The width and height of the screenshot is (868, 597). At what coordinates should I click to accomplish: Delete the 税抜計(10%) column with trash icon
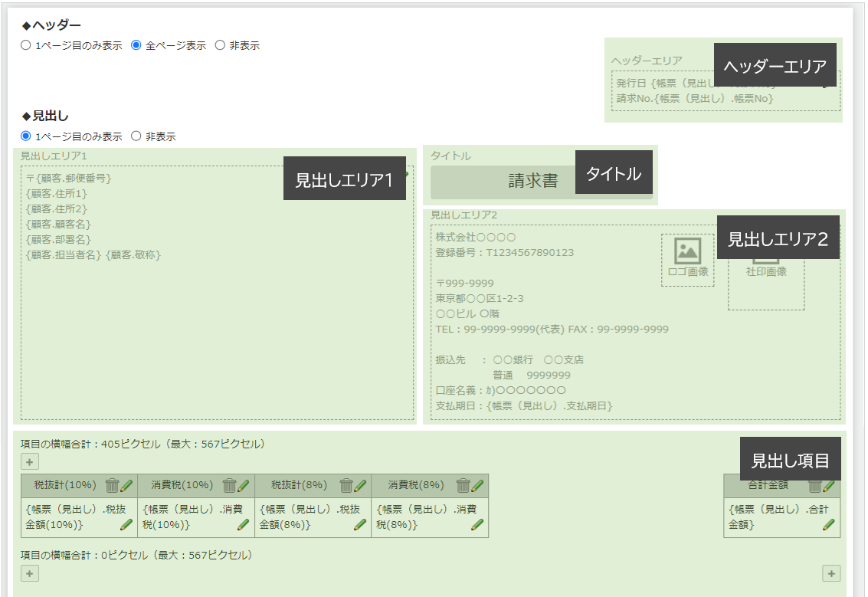click(113, 484)
